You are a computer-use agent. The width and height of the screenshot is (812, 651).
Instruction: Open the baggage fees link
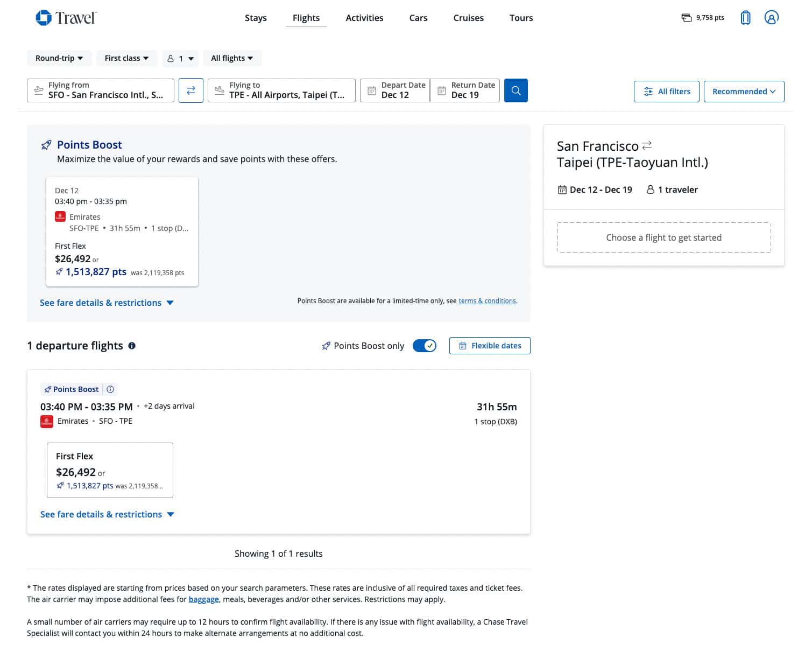[x=203, y=599]
